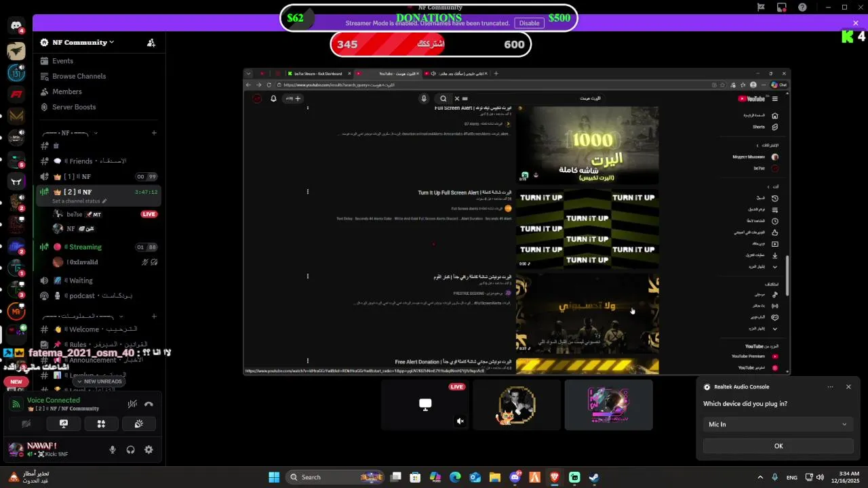Screen dimensions: 868x488
Task: Select the violinist avatar participant tile
Action: 517,405
